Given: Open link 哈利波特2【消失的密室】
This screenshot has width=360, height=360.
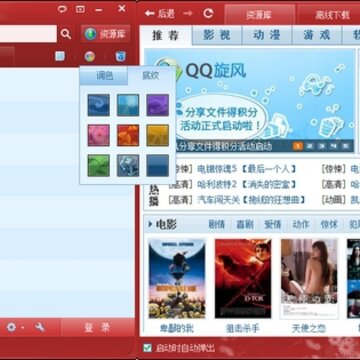Looking at the screenshot, I should pos(247,184).
